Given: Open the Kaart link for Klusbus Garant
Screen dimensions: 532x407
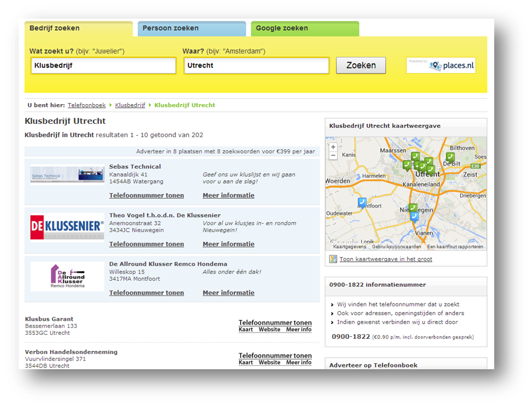Looking at the screenshot, I should [x=245, y=329].
